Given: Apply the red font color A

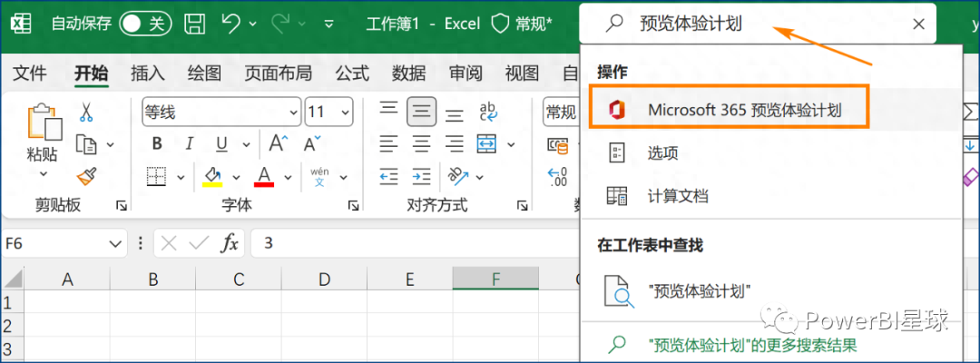Looking at the screenshot, I should tap(264, 177).
